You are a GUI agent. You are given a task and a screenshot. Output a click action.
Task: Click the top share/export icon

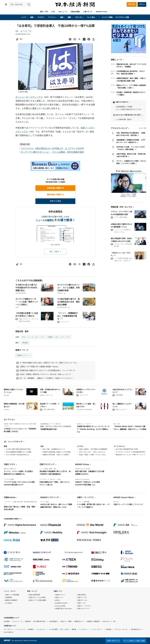click(x=93, y=39)
